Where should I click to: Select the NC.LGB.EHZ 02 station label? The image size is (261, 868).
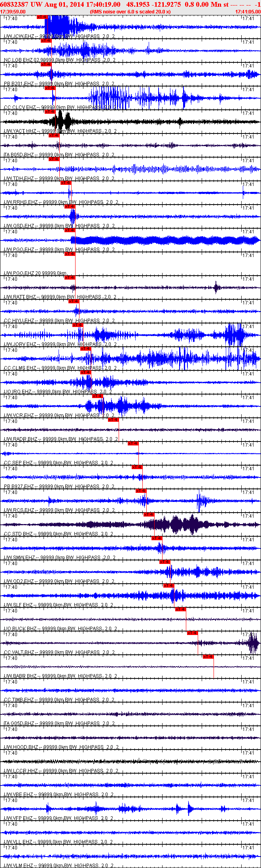pos(60,60)
